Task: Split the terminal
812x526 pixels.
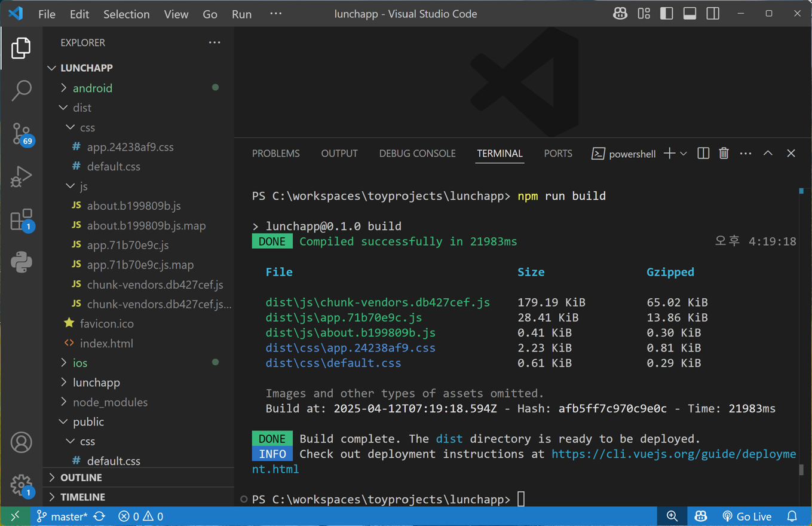Action: [x=703, y=154]
